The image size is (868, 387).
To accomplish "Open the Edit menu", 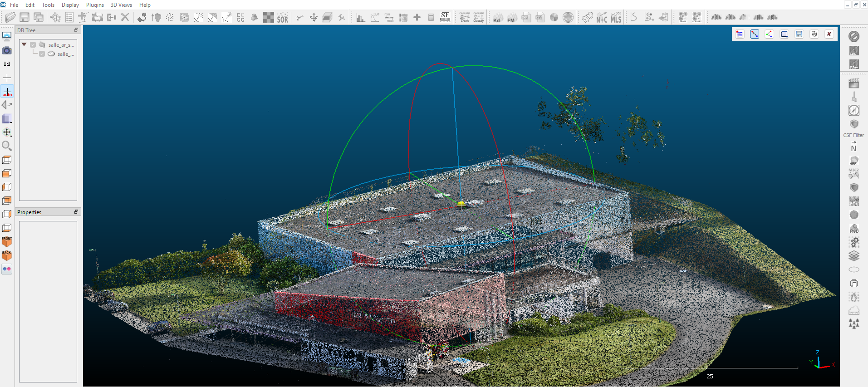I will [x=30, y=5].
